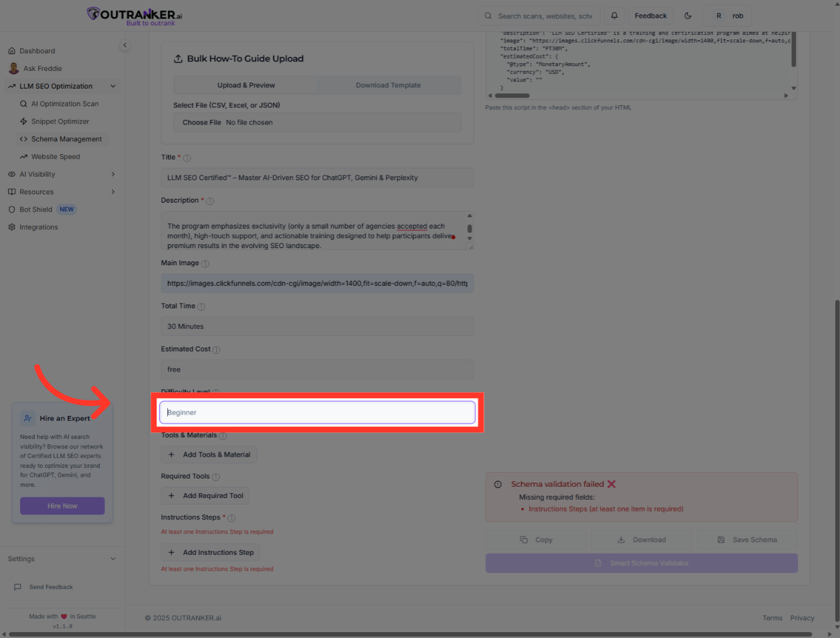The height and width of the screenshot is (638, 840).
Task: Click the code box vertical scrollbar
Action: pos(793,50)
